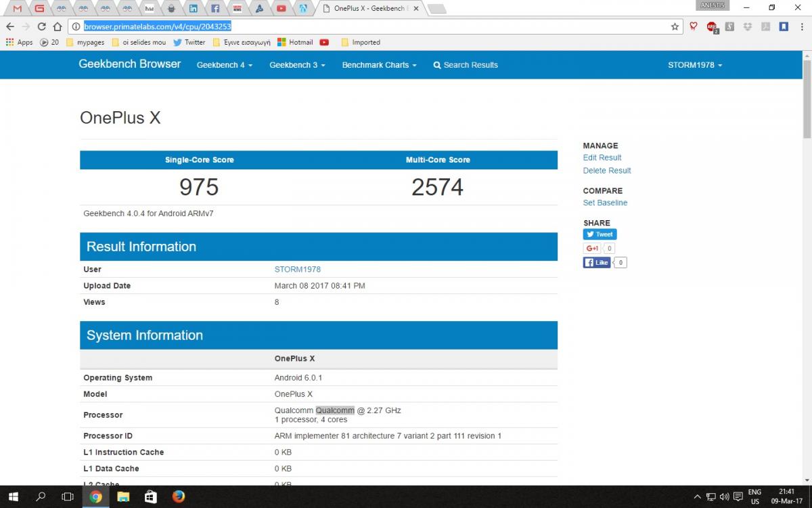This screenshot has height=508, width=812.
Task: Open the red heart extension icon
Action: (694, 26)
